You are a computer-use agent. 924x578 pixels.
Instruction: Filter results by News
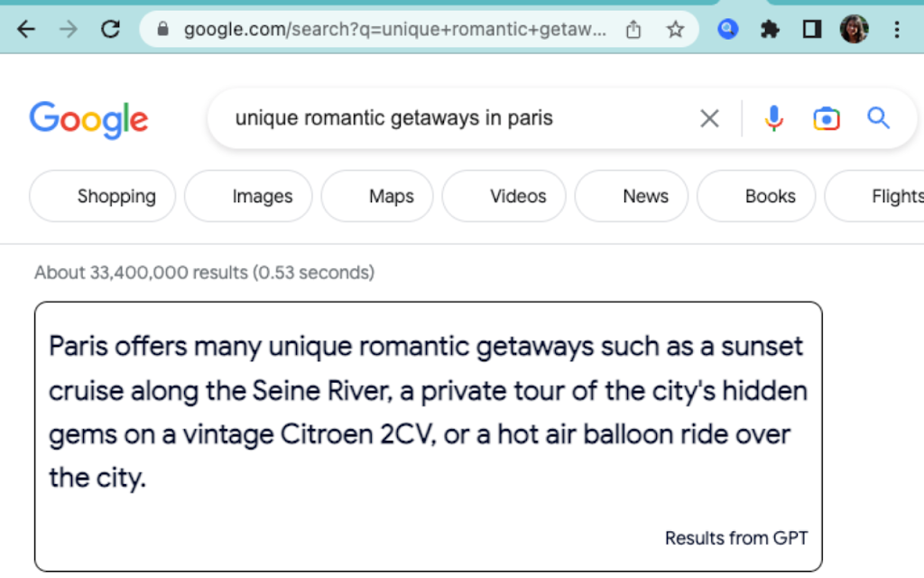click(632, 196)
